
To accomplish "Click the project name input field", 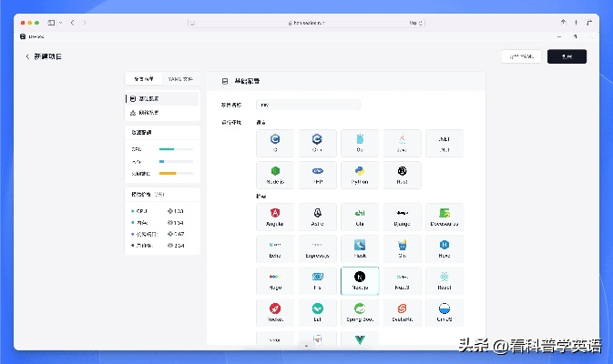I will (308, 105).
